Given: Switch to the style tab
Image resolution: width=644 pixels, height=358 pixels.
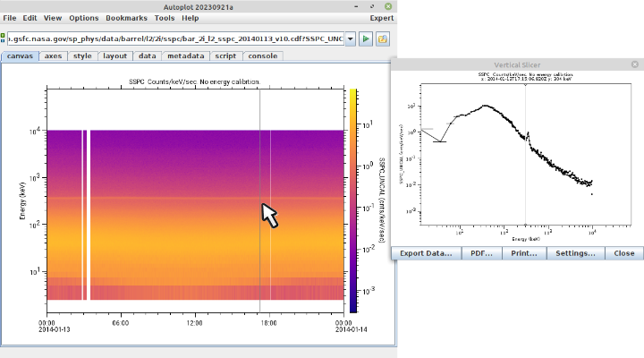Looking at the screenshot, I should click(82, 55).
